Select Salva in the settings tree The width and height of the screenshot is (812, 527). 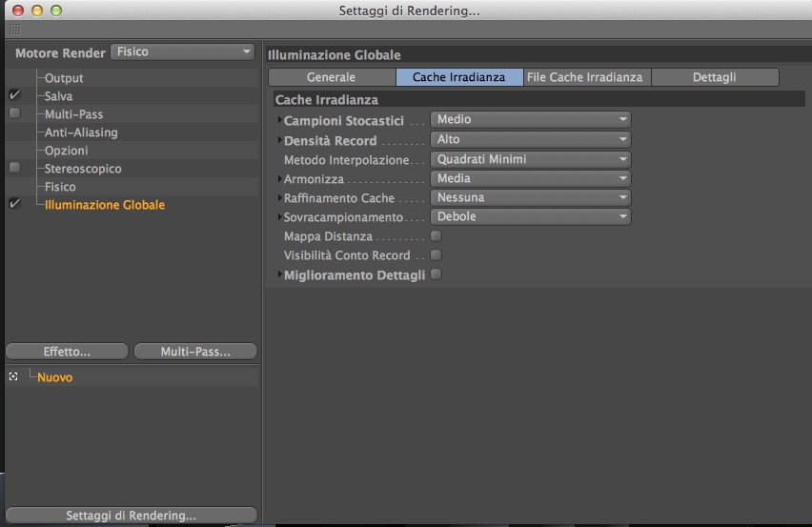coord(58,96)
